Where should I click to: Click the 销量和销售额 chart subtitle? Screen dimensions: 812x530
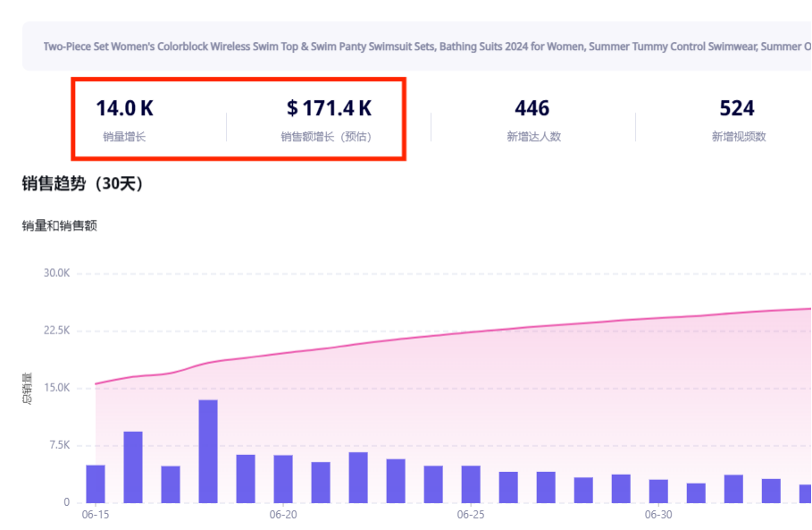click(x=59, y=226)
